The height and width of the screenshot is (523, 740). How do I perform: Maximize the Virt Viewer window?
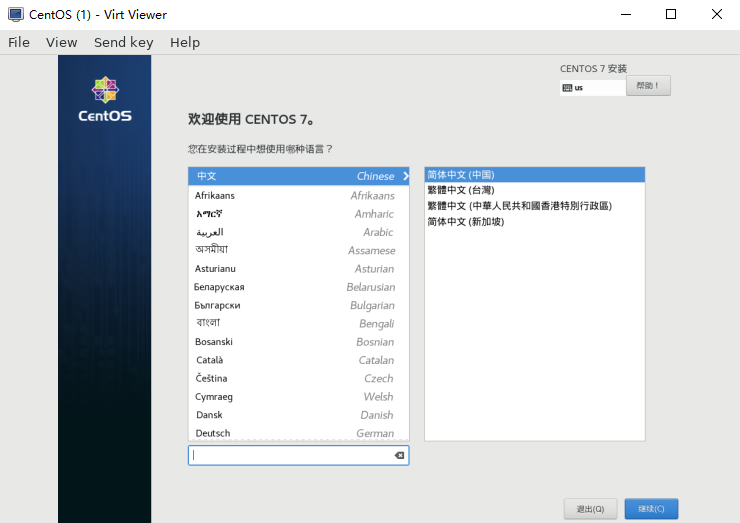[671, 14]
